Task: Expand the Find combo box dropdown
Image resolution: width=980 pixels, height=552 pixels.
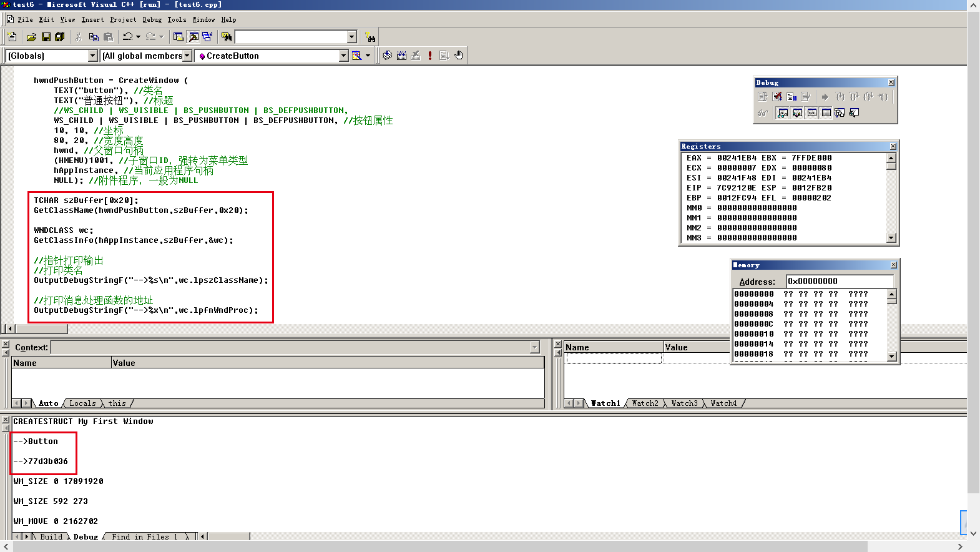Action: (352, 37)
